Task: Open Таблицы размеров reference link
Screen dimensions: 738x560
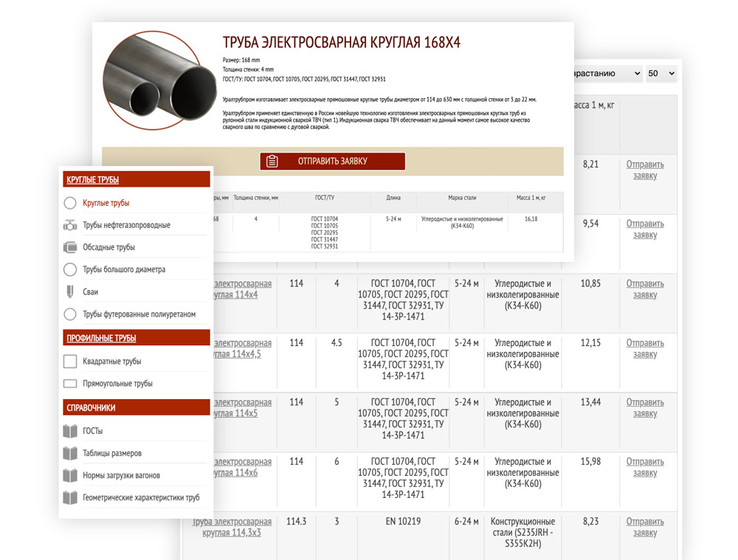Action: tap(112, 453)
